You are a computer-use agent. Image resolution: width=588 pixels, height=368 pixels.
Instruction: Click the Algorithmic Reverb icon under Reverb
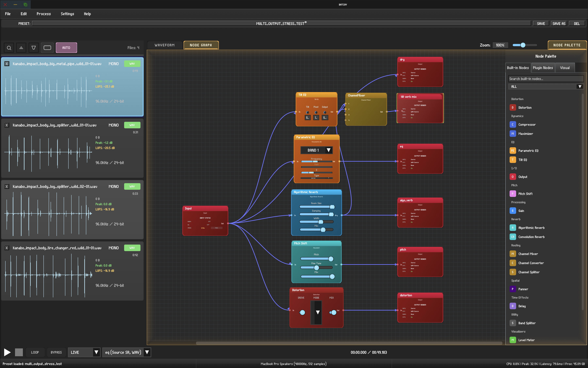pyautogui.click(x=513, y=228)
